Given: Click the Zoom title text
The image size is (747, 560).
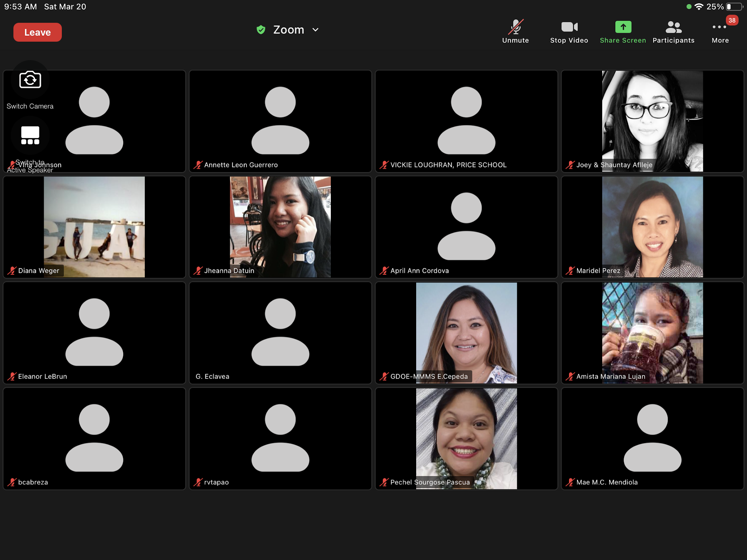Looking at the screenshot, I should (289, 30).
